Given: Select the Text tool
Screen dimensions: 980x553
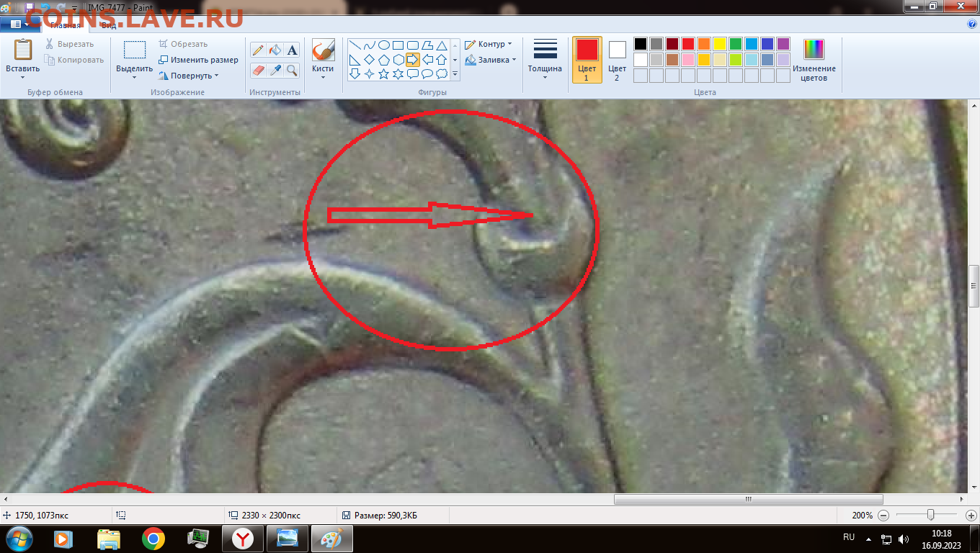Looking at the screenshot, I should (x=292, y=50).
